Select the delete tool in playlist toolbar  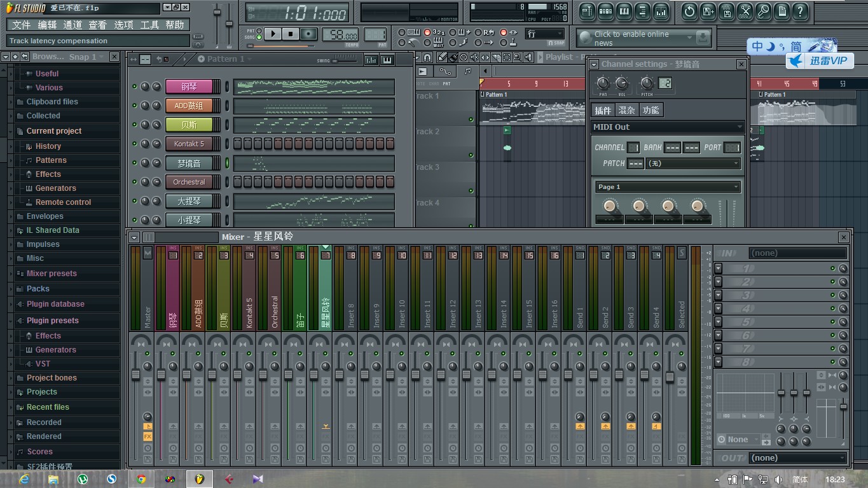[464, 57]
